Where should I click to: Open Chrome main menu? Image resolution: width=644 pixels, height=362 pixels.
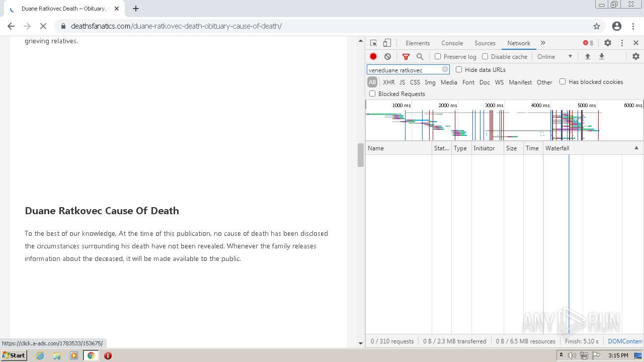(633, 26)
